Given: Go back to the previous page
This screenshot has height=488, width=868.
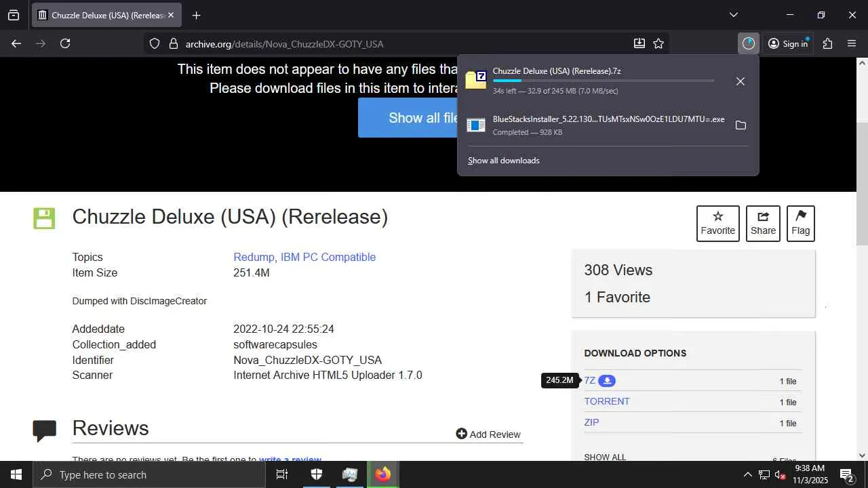Looking at the screenshot, I should pos(16,43).
